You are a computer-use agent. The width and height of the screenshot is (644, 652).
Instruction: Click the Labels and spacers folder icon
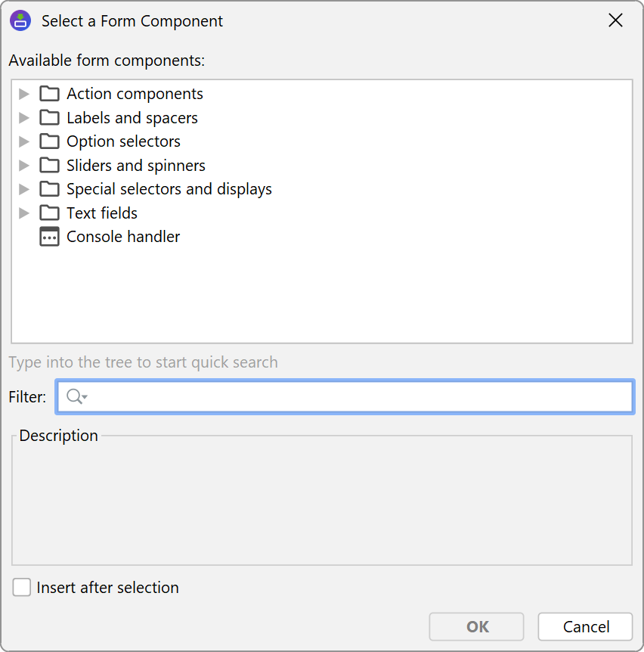coord(49,118)
